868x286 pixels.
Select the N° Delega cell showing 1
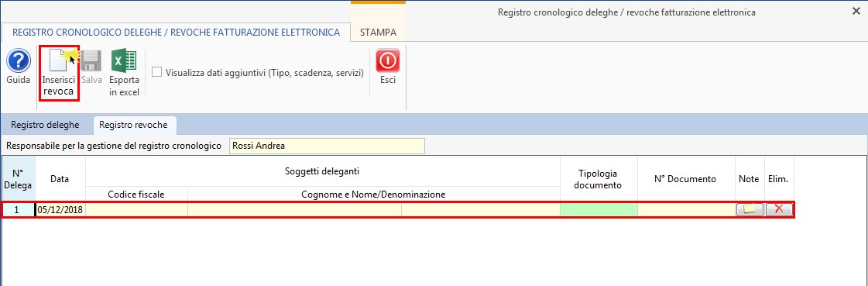click(19, 209)
